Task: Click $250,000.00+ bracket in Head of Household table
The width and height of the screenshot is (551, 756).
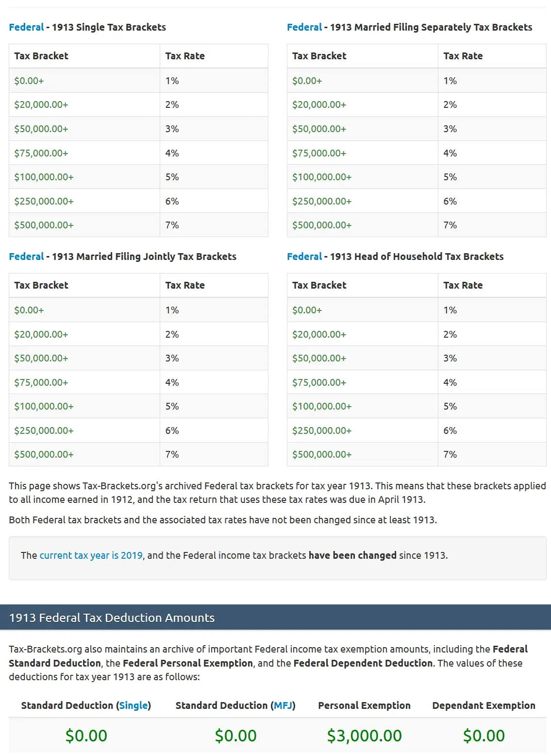Action: (x=322, y=430)
